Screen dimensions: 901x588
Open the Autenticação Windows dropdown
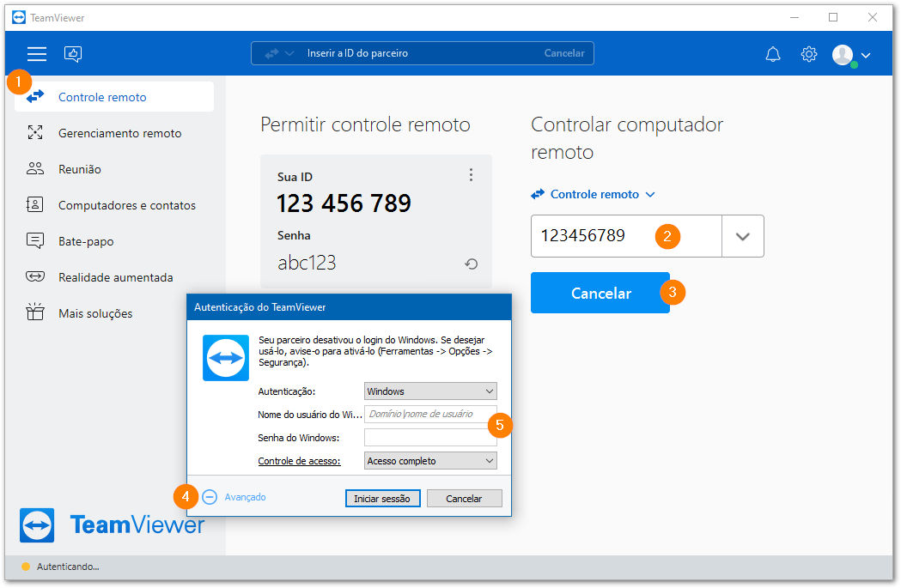point(430,391)
